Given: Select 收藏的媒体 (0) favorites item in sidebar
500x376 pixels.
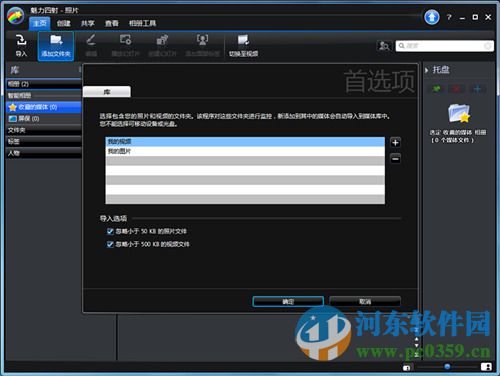Looking at the screenshot, I should tap(43, 107).
